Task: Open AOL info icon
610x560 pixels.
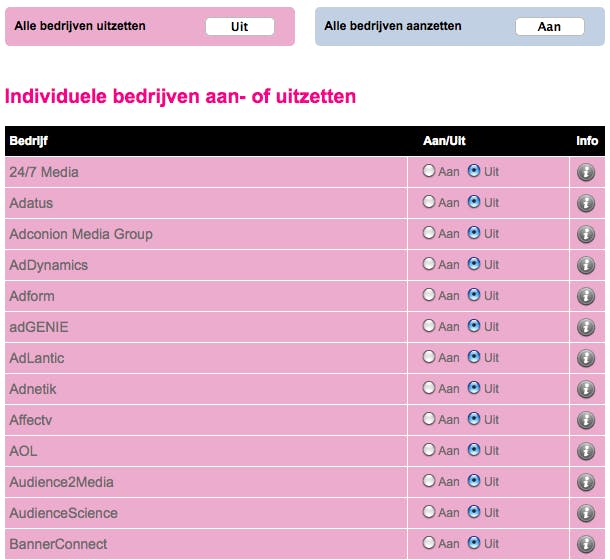Action: (585, 451)
